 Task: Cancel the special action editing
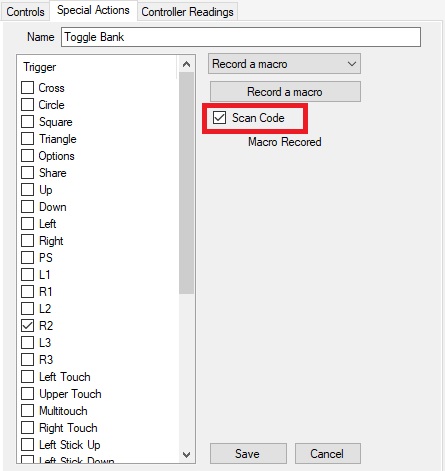pyautogui.click(x=327, y=454)
